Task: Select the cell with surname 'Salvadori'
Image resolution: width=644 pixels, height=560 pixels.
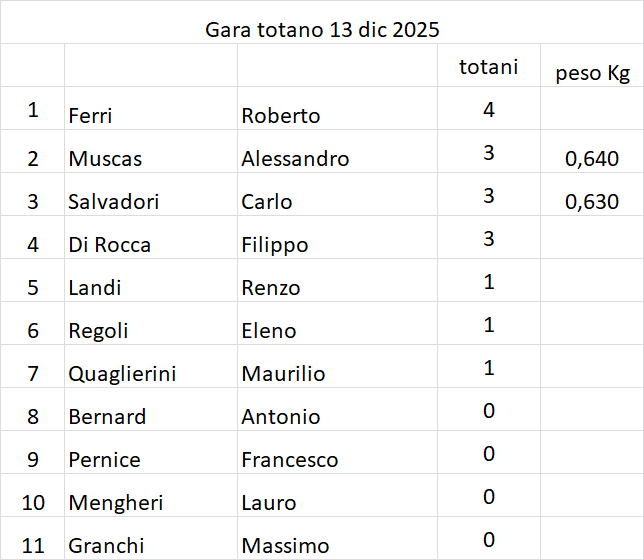Action: click(x=114, y=201)
